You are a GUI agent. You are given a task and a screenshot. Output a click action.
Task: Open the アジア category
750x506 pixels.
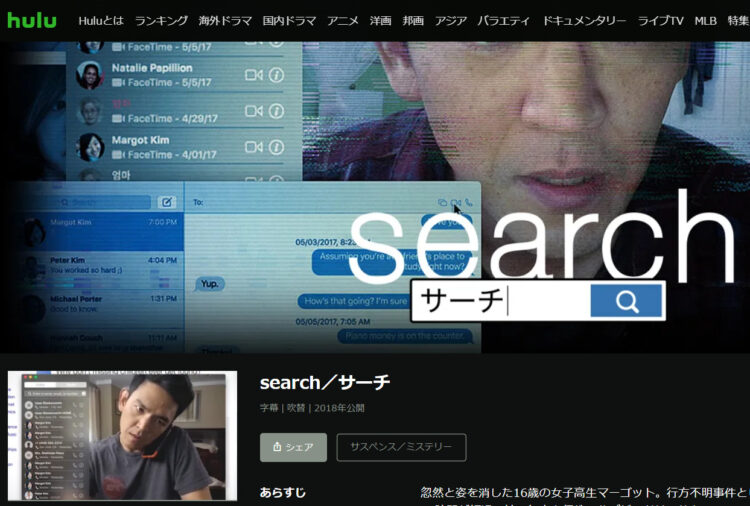pyautogui.click(x=451, y=21)
